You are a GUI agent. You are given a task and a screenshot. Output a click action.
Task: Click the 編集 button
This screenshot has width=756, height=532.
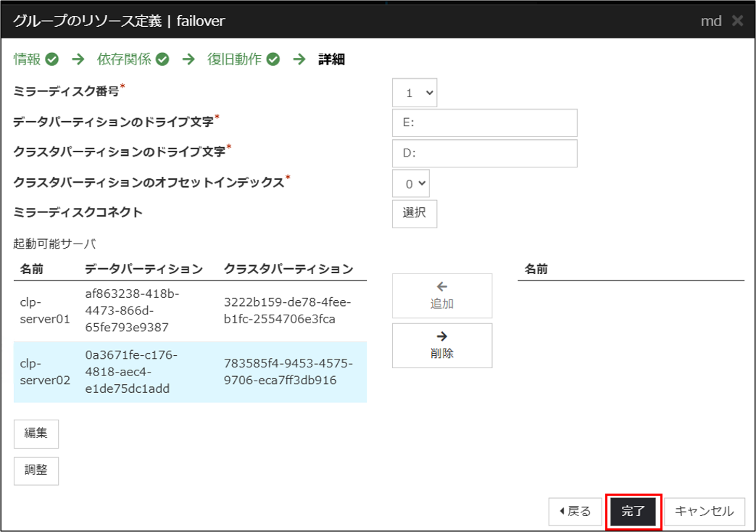coord(36,433)
